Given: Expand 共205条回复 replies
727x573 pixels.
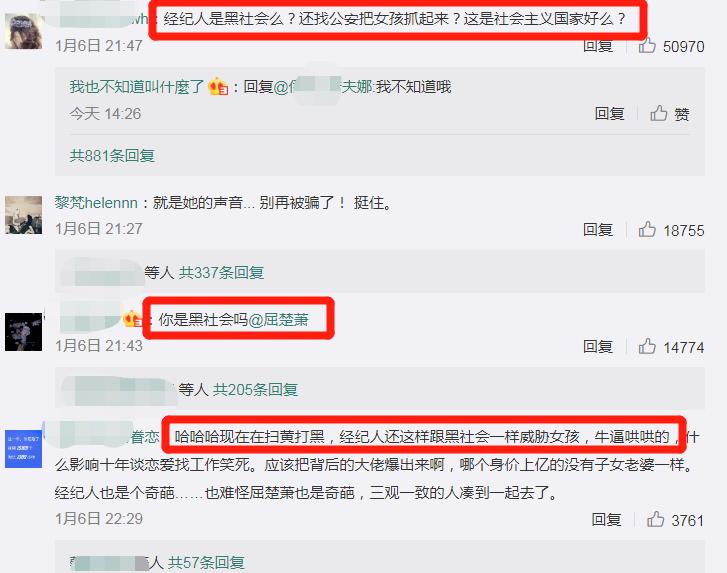Looking at the screenshot, I should pos(255,389).
